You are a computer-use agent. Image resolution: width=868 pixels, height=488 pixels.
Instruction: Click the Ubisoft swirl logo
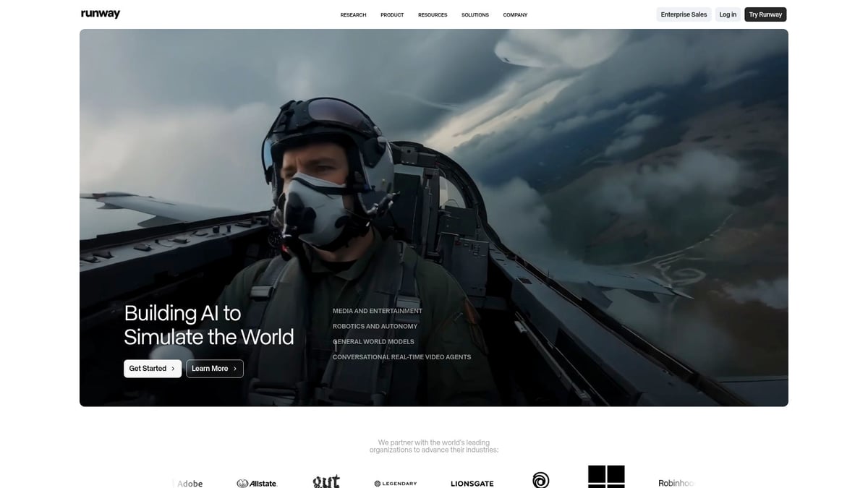coord(540,480)
